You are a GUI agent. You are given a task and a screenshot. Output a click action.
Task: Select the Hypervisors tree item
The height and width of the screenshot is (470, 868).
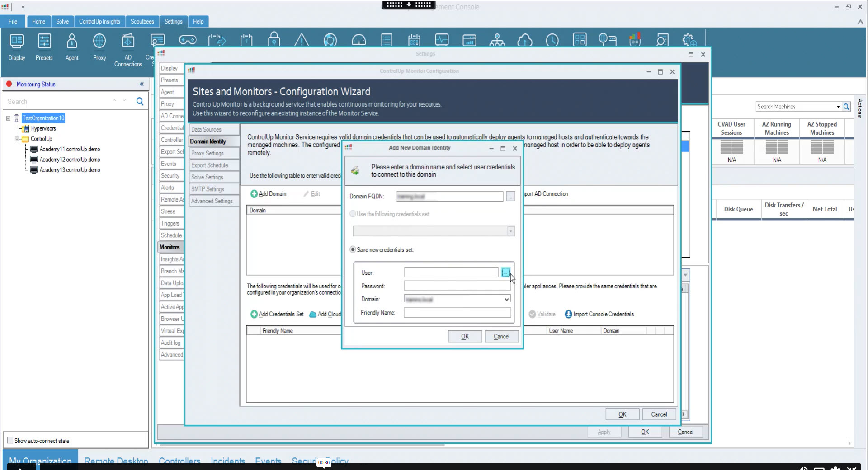pos(43,128)
